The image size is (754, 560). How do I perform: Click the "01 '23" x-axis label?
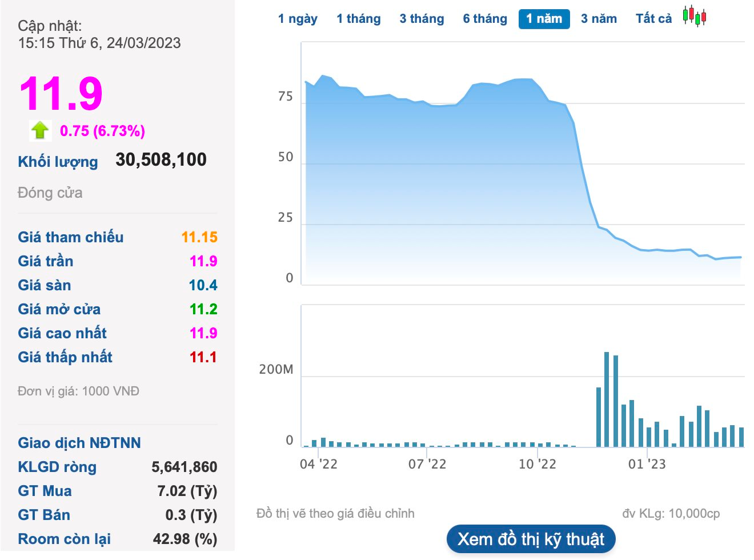tap(647, 464)
